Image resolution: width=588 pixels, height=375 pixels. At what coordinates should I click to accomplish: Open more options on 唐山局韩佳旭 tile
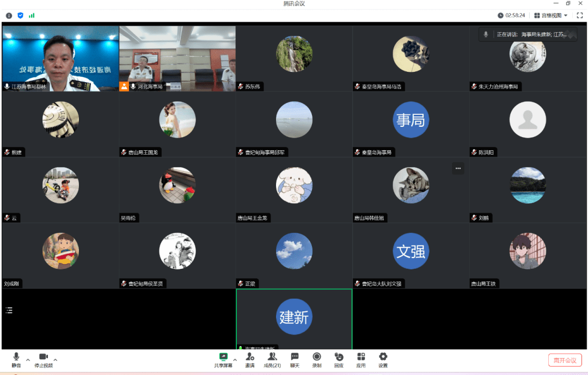coord(458,168)
